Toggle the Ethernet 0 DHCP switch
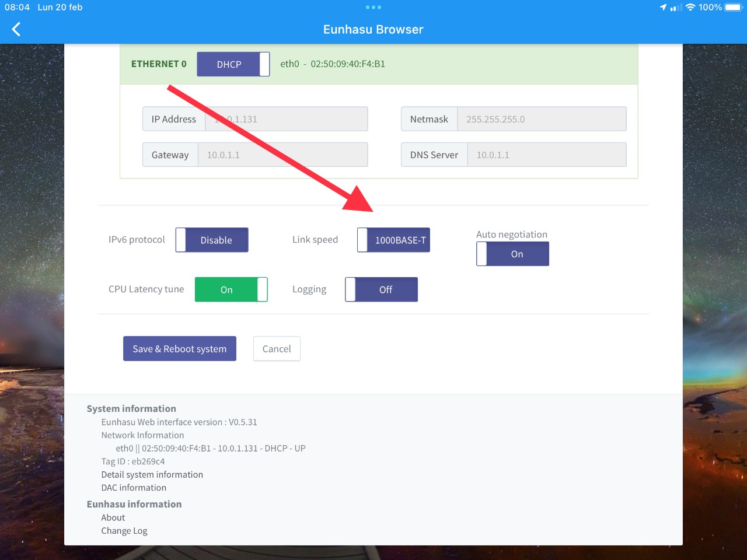Viewport: 747px width, 560px height. (x=233, y=64)
